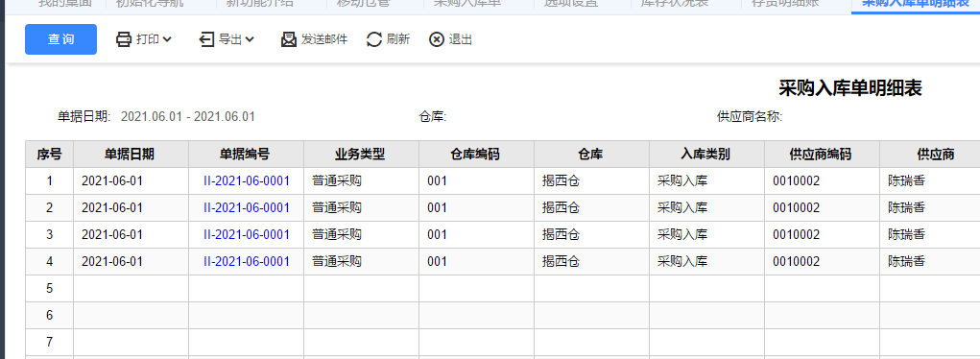Viewport: 980px width, 359px height.
Task: Click the 采购入库单明细表 report title
Action: tap(850, 88)
